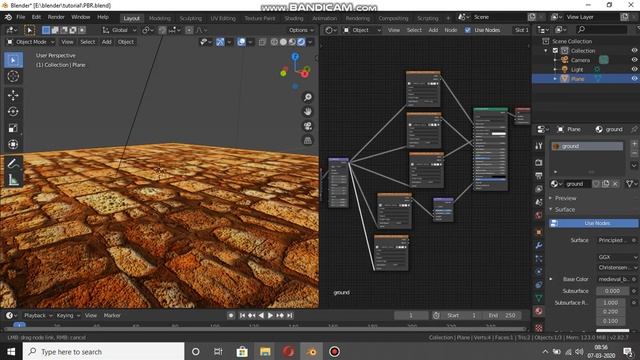Open the Slot 1 material selector
Viewport: 640px width, 360px height.
[521, 30]
